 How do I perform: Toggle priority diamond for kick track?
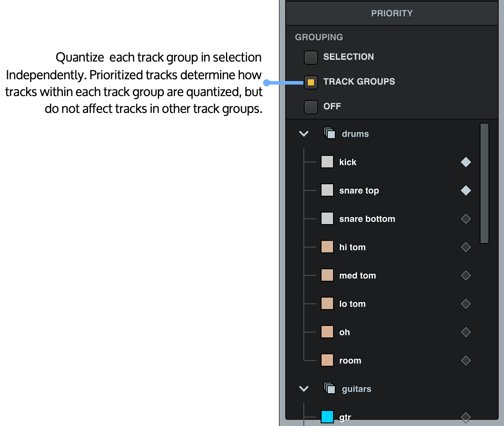466,162
